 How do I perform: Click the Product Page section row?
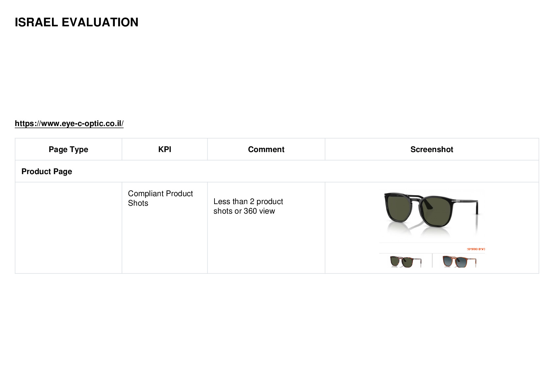[x=277, y=171]
